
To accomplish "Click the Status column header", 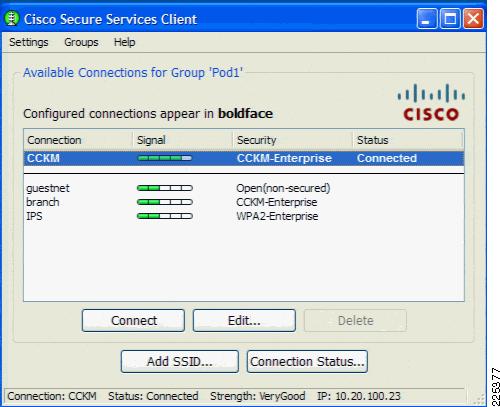I will click(x=408, y=140).
